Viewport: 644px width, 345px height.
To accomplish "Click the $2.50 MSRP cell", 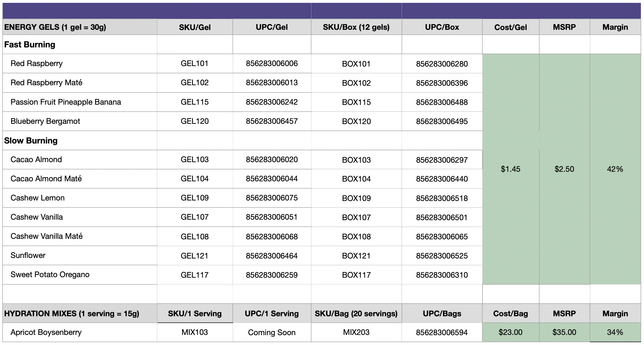I will (564, 169).
